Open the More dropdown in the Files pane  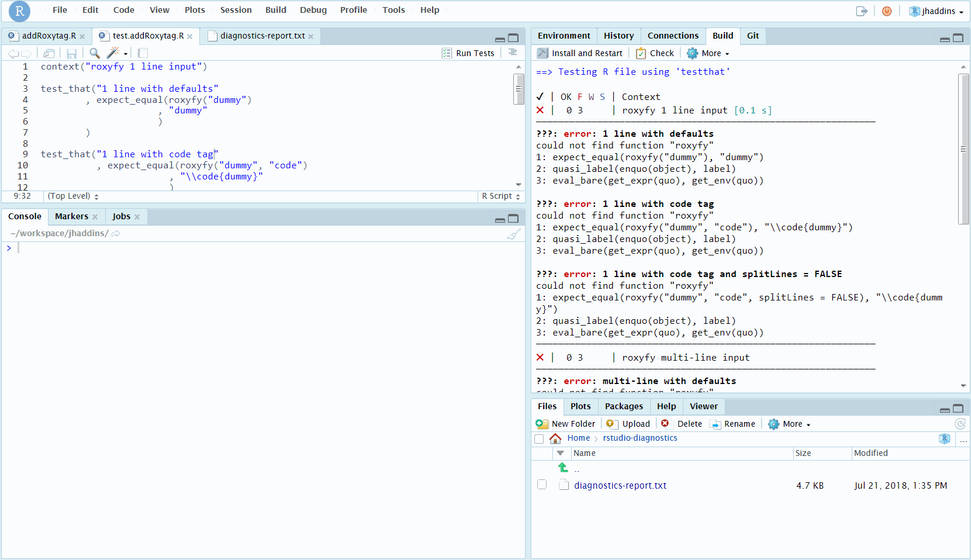point(789,424)
